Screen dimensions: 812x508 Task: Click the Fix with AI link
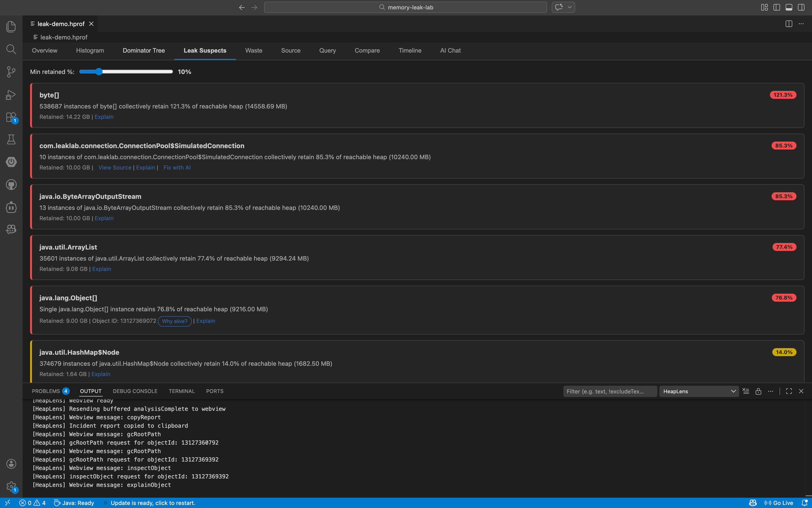(x=177, y=167)
